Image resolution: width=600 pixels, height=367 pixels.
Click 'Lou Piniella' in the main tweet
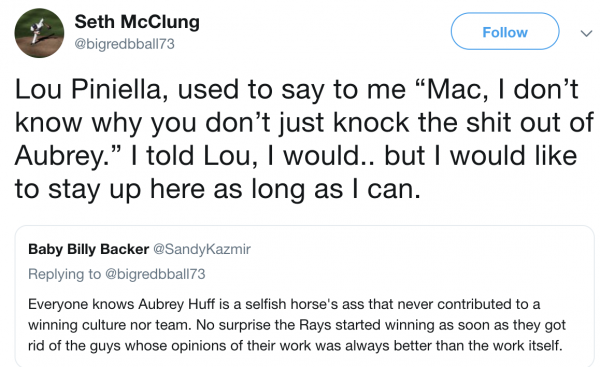coord(91,89)
